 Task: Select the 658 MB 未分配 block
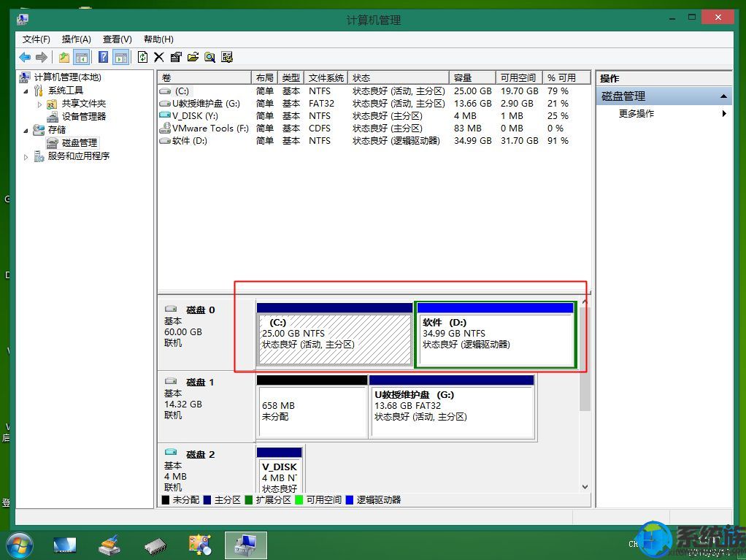[312, 407]
